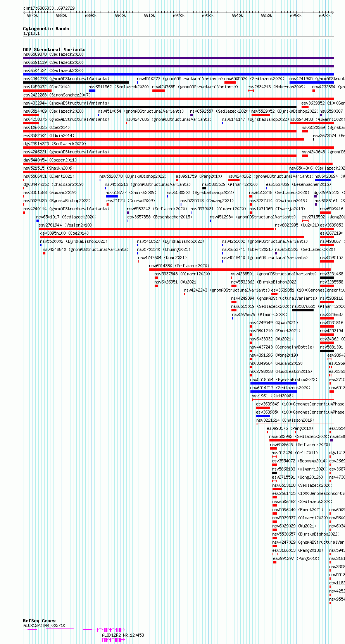Click the blue bar under nsv518777

tap(112, 196)
